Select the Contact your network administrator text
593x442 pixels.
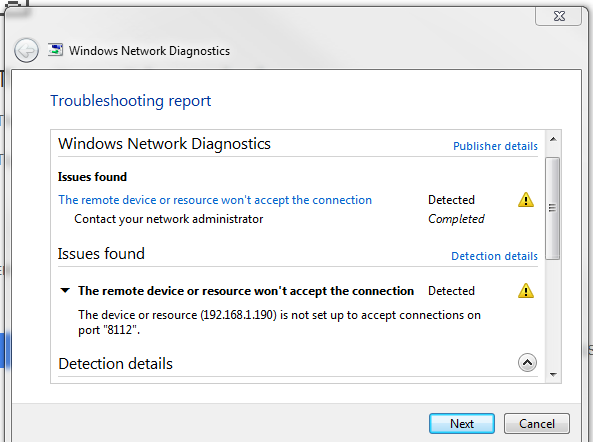click(169, 219)
